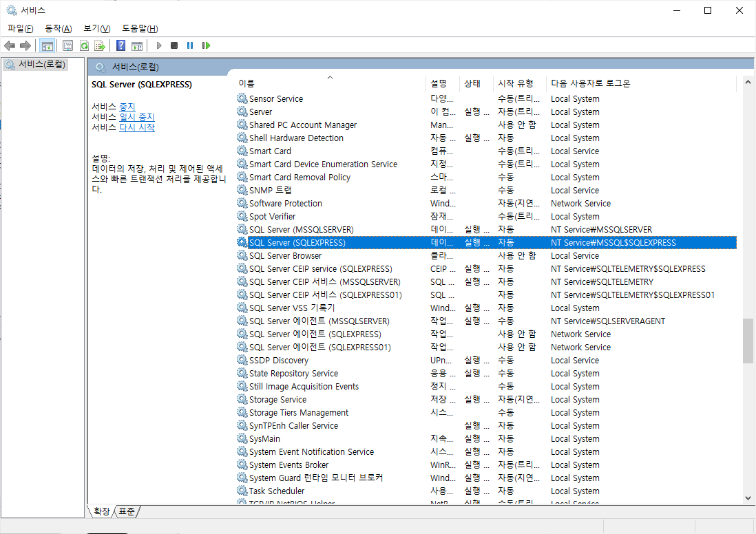Click the vertical scrollbar thumb
Screen dimensions: 756x534
point(748,340)
